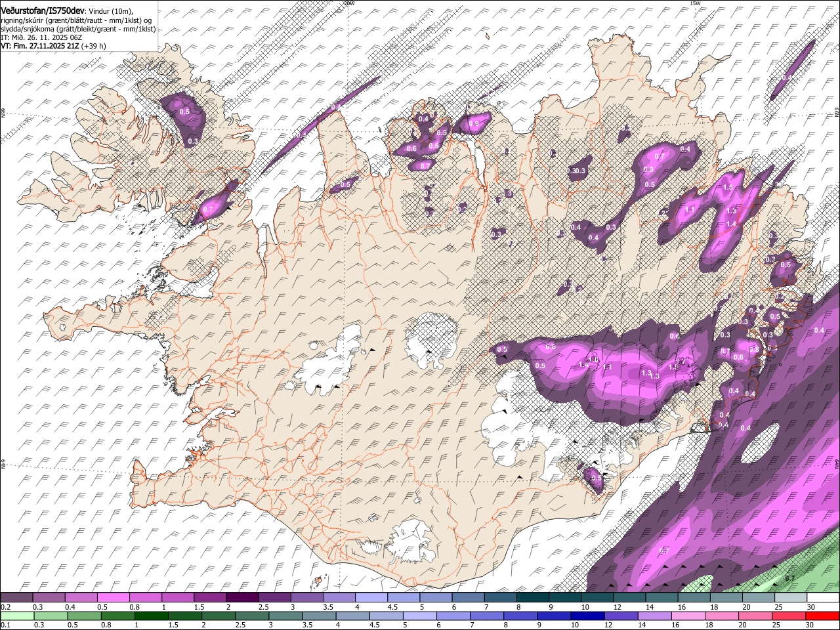Screen dimensions: 840x630
Task: Select the dark plum 0.2 legend swatch
Action: pos(16,598)
